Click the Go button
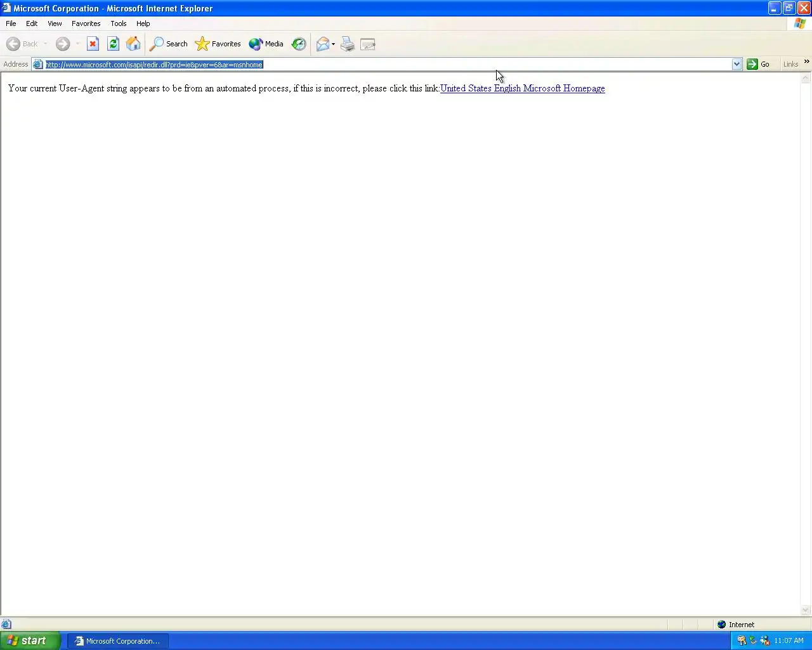This screenshot has width=812, height=650. pyautogui.click(x=758, y=64)
